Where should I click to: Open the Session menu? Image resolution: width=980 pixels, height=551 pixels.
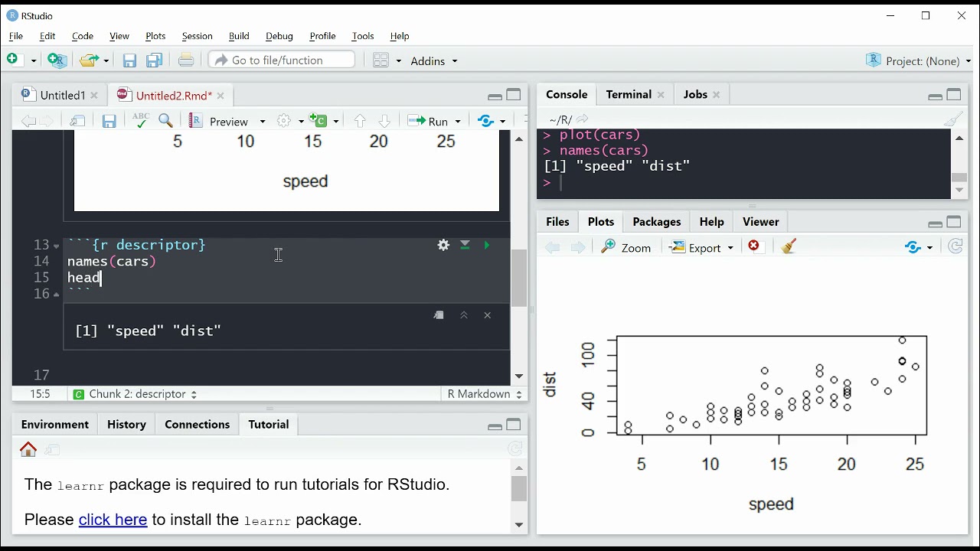point(197,36)
